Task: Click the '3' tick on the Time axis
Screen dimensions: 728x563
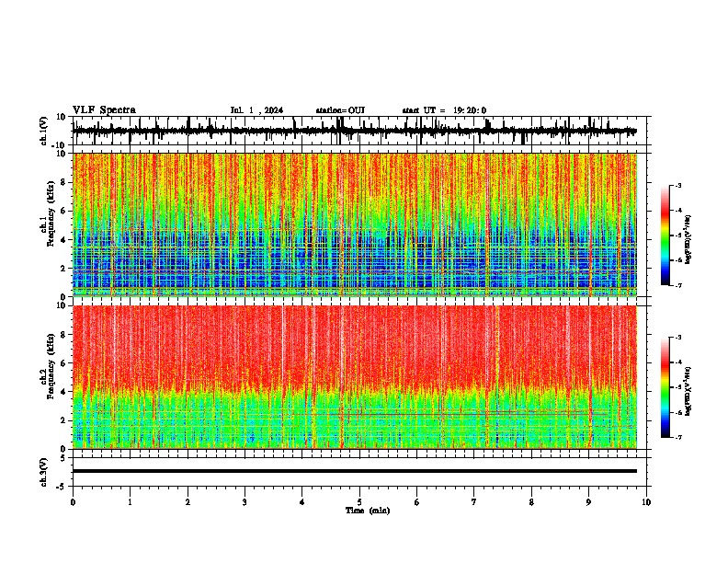Action: (x=245, y=502)
